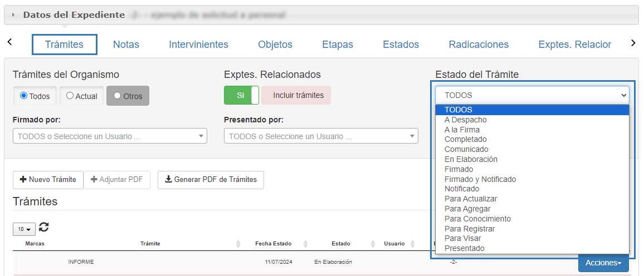Select the Otros radio button
The width and height of the screenshot is (644, 276).
coord(117,96)
